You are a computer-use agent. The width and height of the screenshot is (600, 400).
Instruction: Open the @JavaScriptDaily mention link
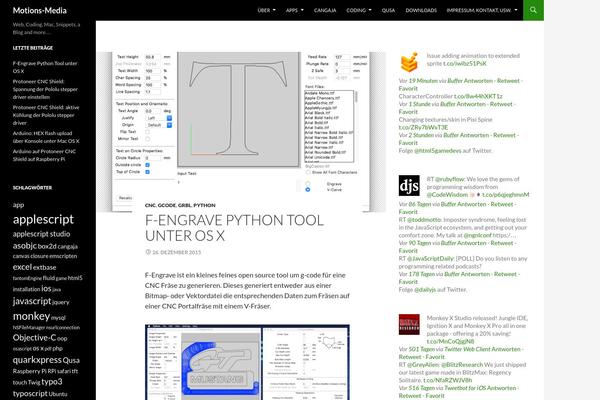(x=430, y=258)
